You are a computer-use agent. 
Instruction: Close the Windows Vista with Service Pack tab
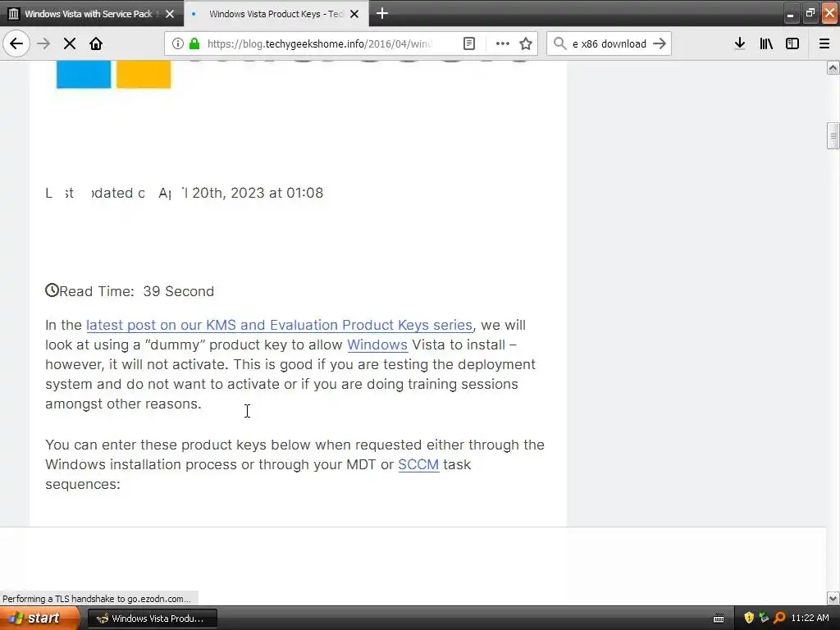tap(170, 14)
